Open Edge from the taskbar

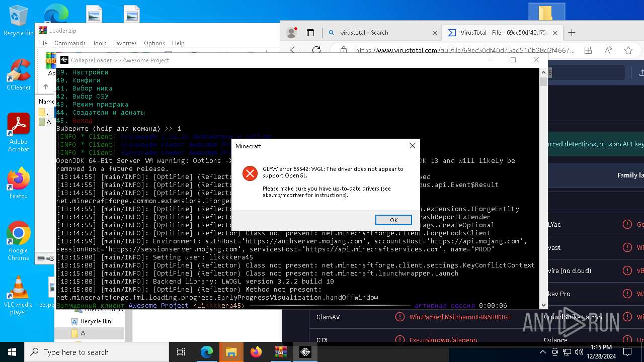click(207, 352)
